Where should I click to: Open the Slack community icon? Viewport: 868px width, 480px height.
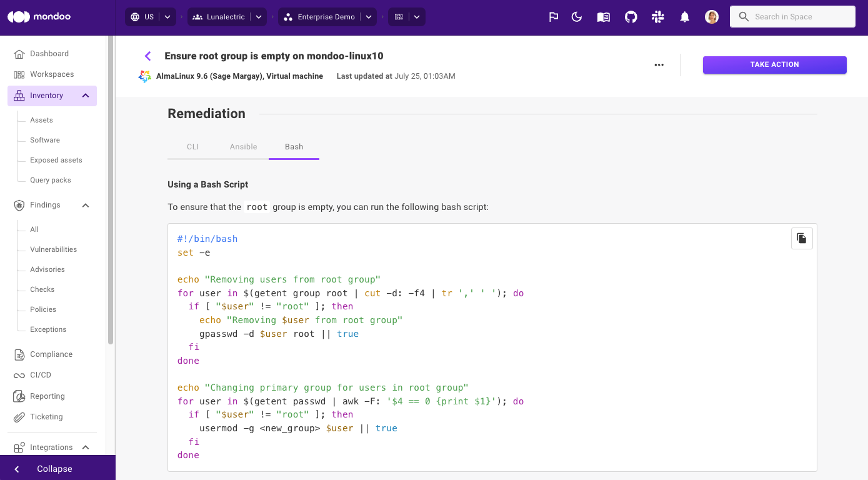(x=657, y=17)
